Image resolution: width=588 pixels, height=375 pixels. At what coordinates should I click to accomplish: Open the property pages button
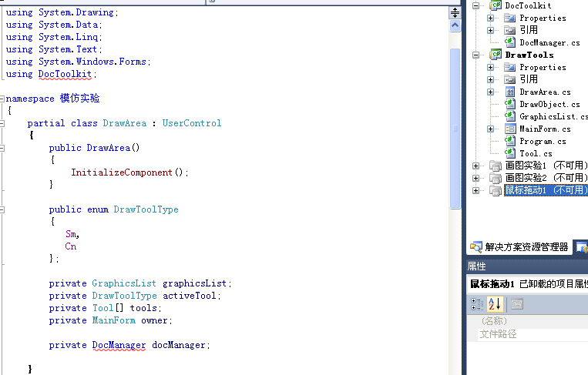click(517, 304)
